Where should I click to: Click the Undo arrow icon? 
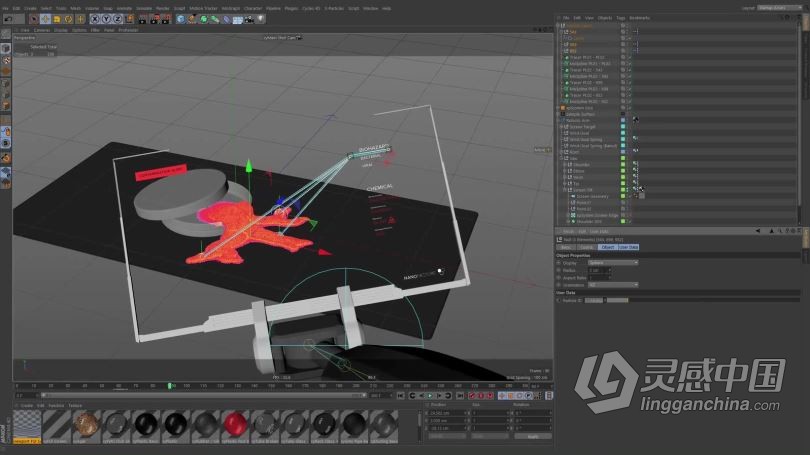[x=8, y=19]
